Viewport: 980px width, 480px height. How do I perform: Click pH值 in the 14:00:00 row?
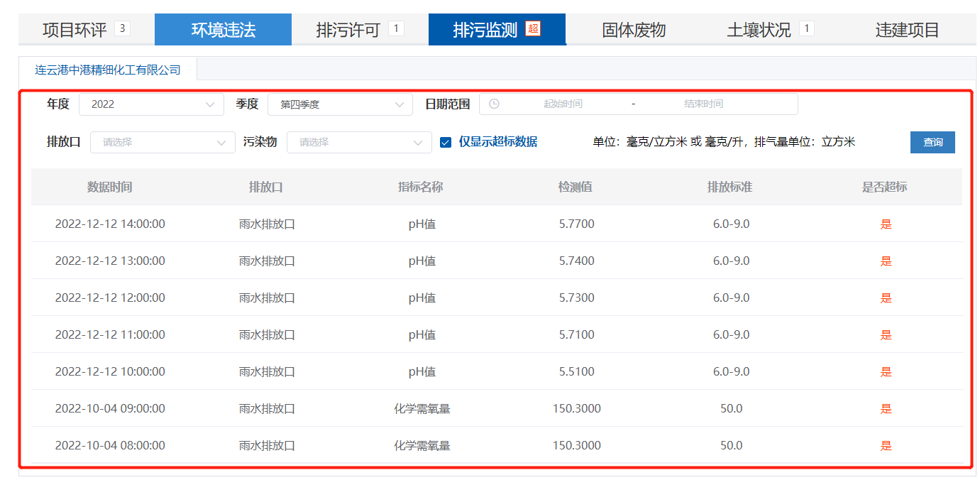point(422,224)
